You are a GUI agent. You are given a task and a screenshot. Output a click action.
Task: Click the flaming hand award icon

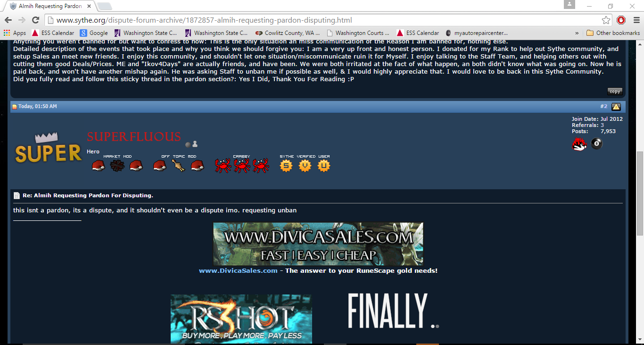pos(579,144)
